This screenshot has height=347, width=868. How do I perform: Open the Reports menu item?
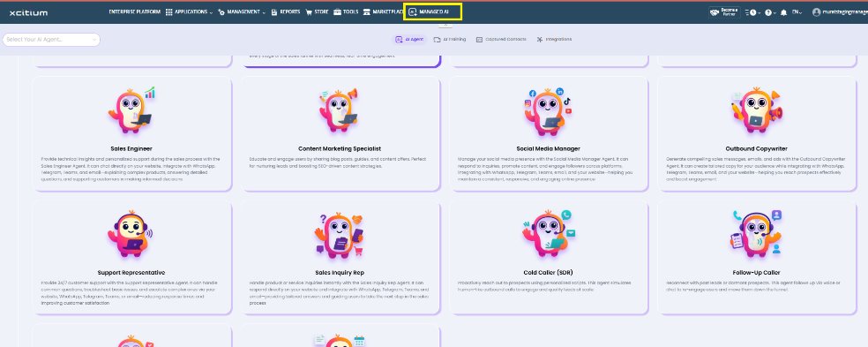pyautogui.click(x=286, y=12)
